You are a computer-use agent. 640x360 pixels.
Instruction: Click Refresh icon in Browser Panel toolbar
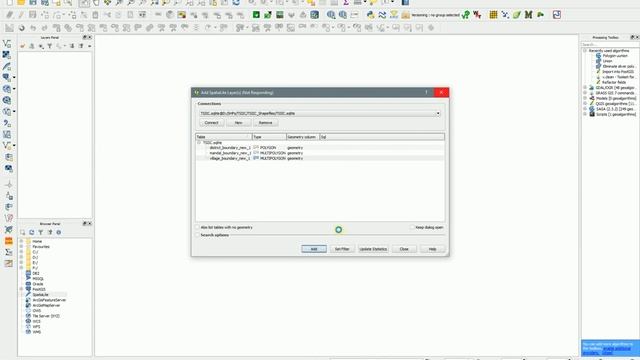(x=31, y=232)
